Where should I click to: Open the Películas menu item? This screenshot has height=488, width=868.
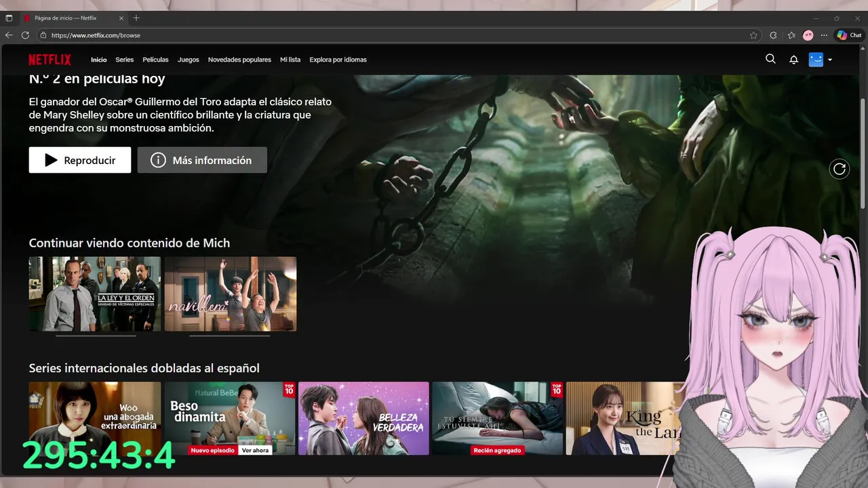click(x=156, y=60)
